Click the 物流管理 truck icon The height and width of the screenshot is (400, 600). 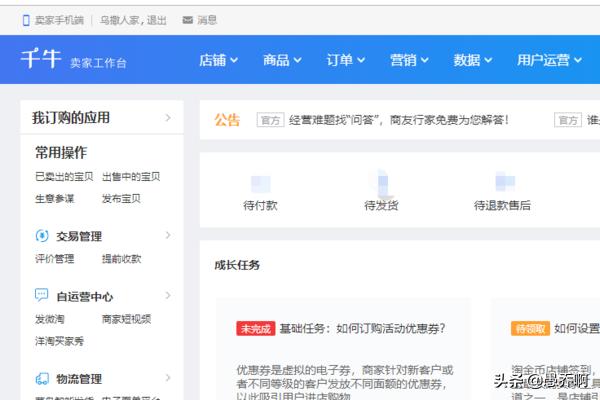[42, 379]
